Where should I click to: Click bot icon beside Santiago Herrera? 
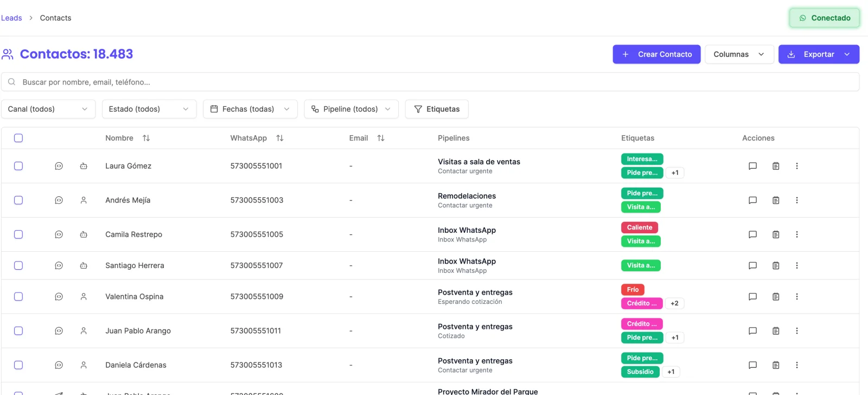[84, 265]
